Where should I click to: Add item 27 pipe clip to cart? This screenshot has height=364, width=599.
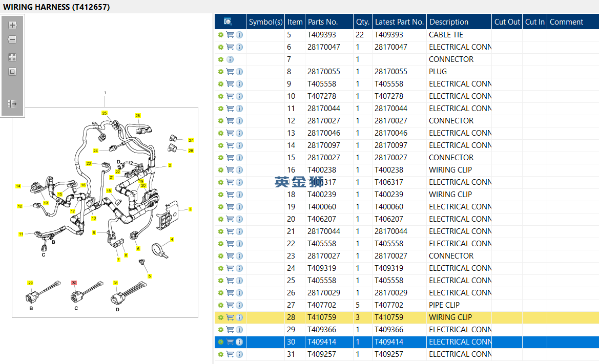230,305
